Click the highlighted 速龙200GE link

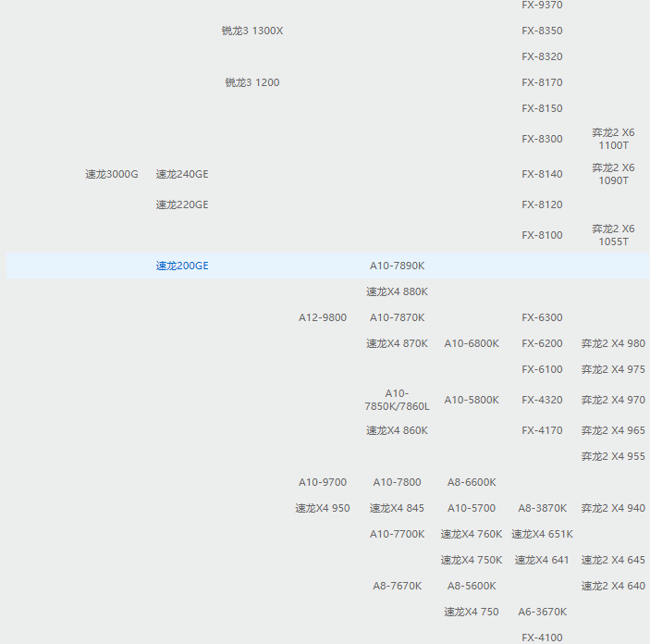[x=182, y=266]
